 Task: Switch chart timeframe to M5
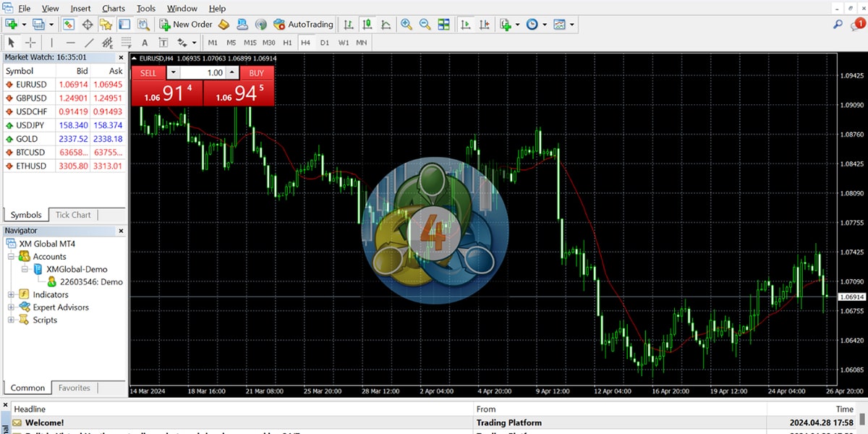[231, 43]
